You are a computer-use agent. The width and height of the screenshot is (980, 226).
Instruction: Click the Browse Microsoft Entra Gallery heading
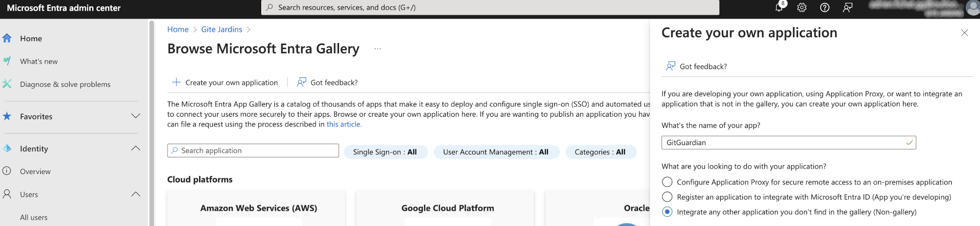[x=263, y=49]
